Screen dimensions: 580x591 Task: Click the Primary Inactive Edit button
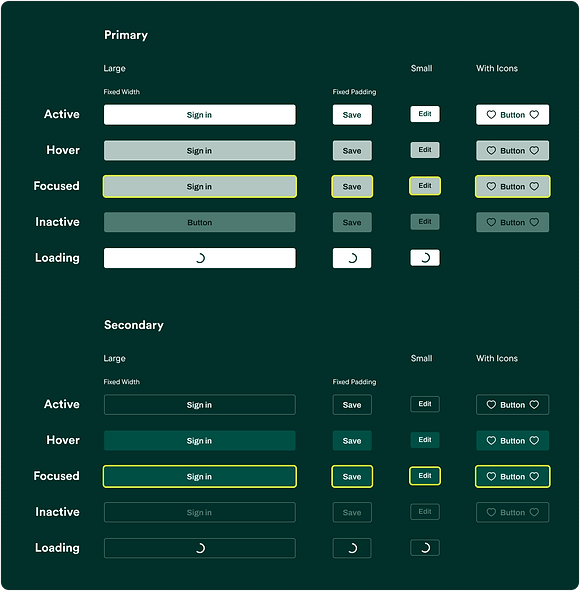coord(425,222)
